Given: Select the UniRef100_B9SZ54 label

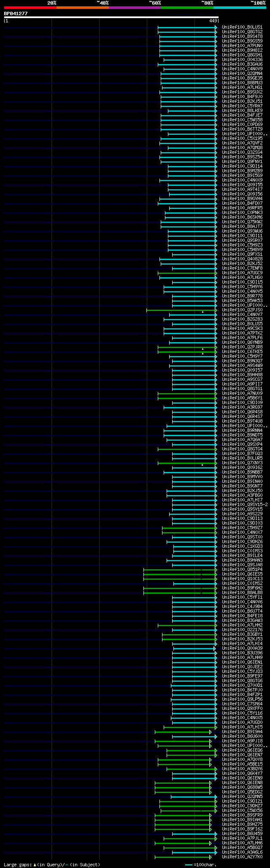Looking at the screenshot, I should pos(242,157).
